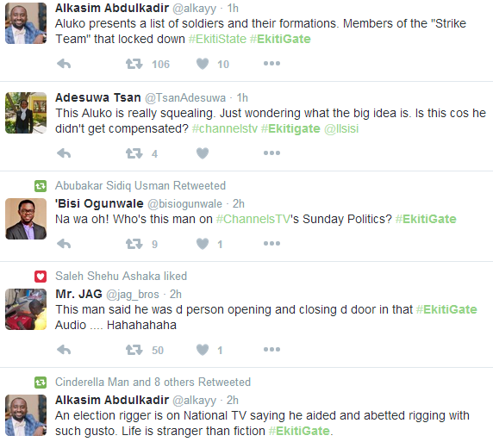
Task: Retweet Mr. JAG's tweet with 50 retweets
Action: point(134,350)
